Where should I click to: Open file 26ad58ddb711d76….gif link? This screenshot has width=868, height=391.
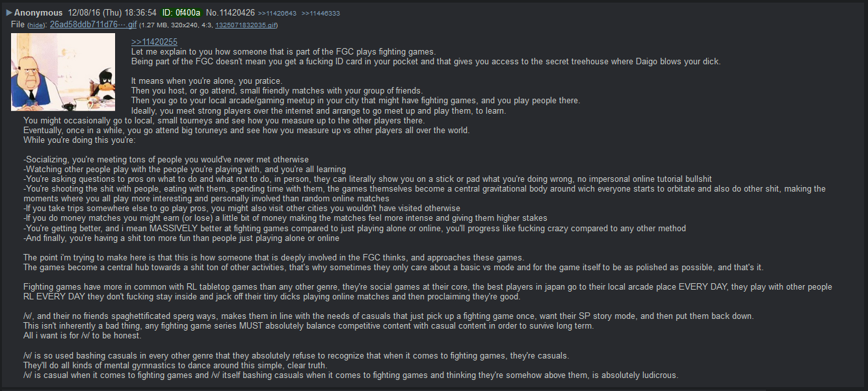[x=93, y=25]
